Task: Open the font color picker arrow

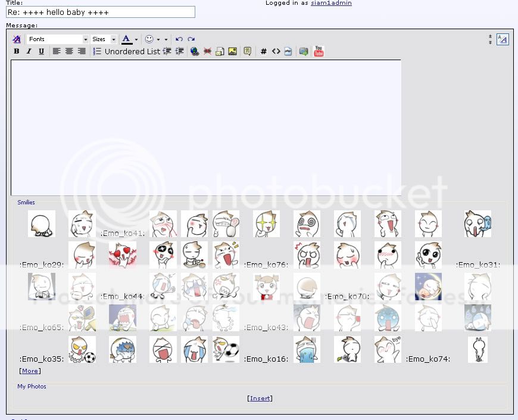Action: [x=136, y=40]
